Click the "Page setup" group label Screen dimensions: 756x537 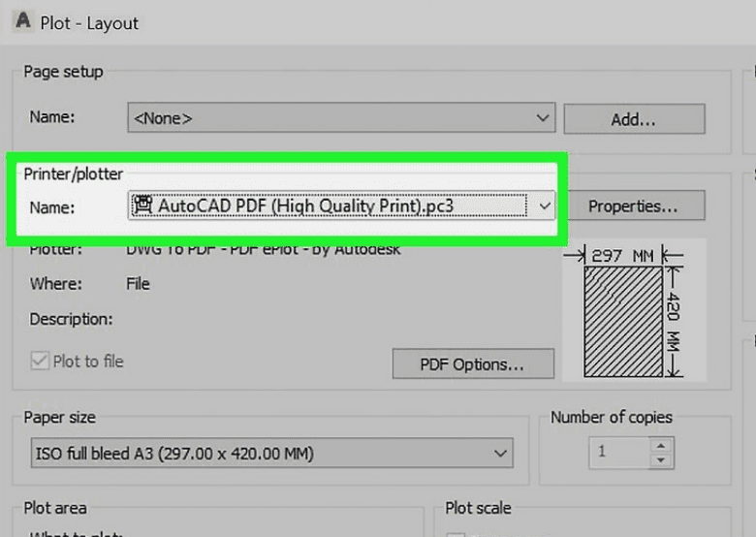coord(63,72)
